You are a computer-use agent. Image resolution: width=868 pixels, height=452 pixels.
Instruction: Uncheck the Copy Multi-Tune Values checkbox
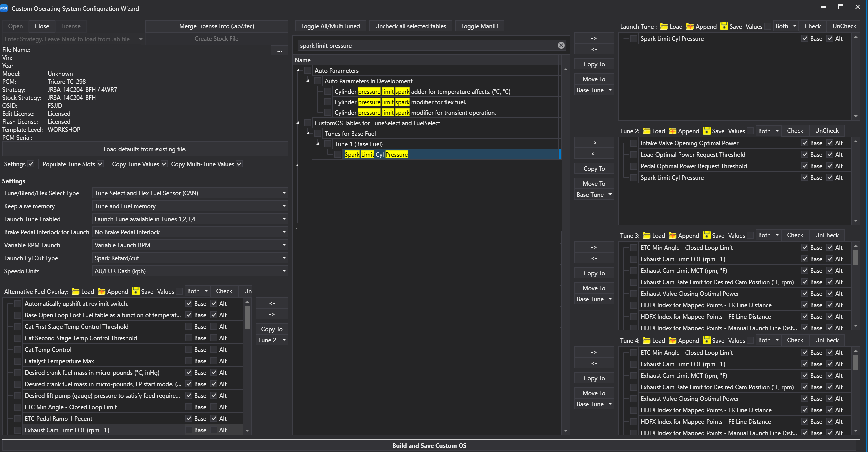click(239, 164)
